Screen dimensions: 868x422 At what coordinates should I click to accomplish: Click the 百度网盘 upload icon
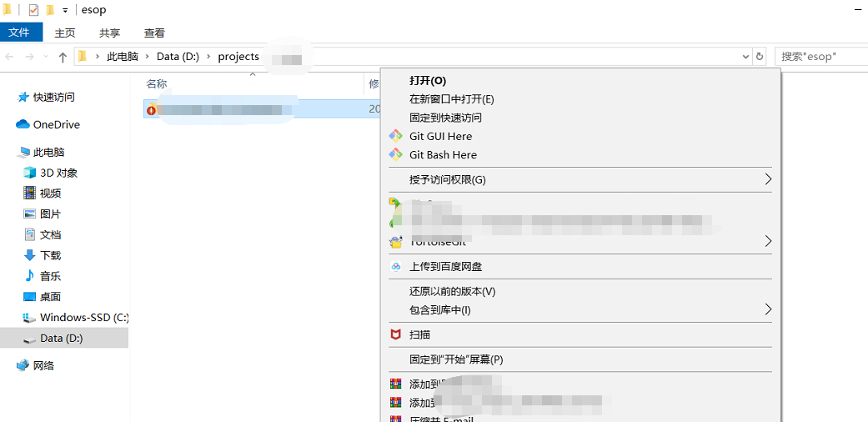[395, 266]
